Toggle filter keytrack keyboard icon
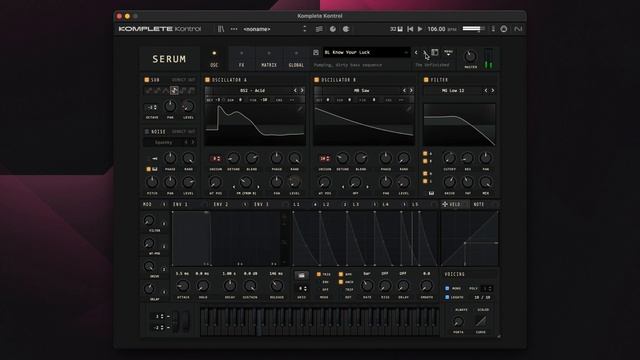The width and height of the screenshot is (640, 360). (x=431, y=193)
